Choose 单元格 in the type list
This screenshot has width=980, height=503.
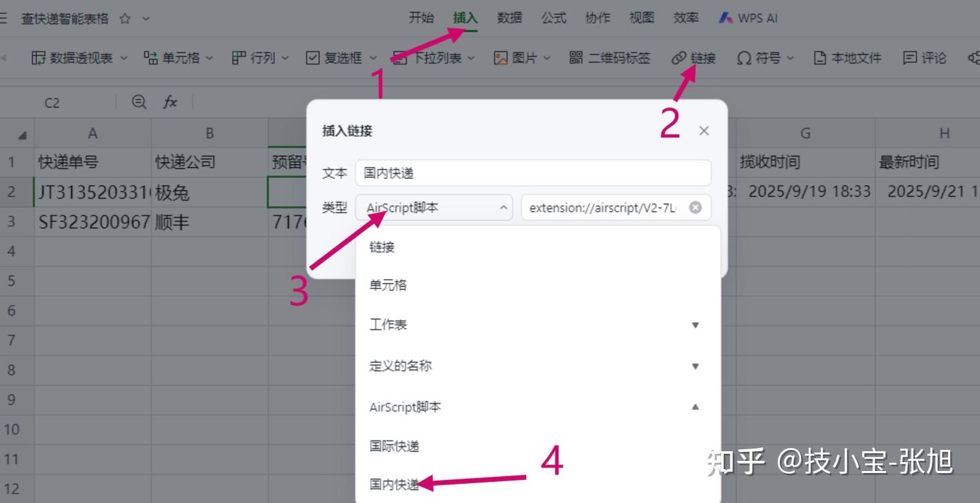pos(538,285)
